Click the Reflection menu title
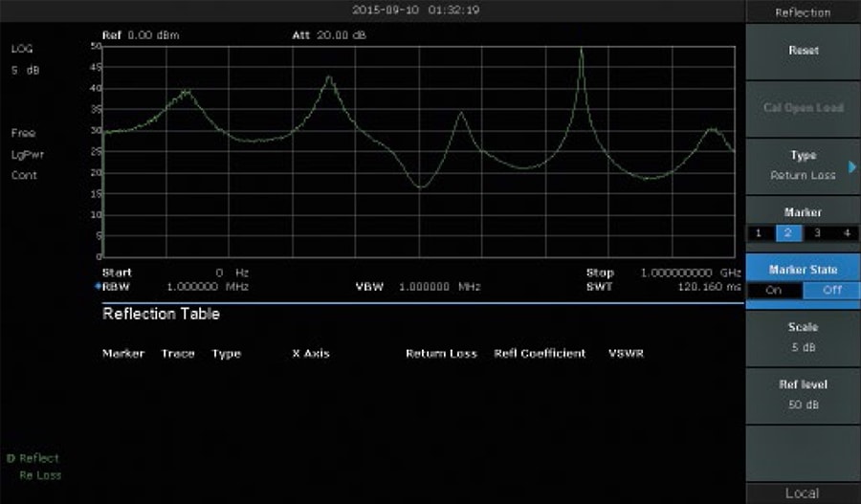 pyautogui.click(x=803, y=12)
